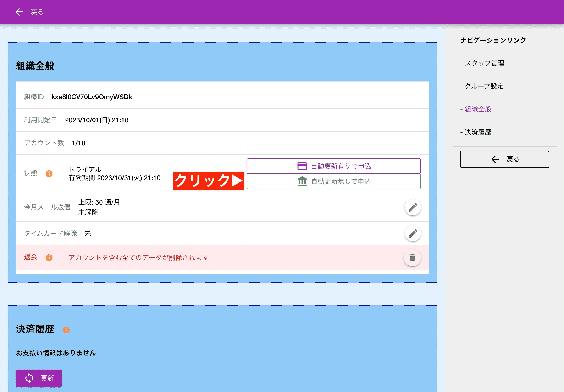
Task: Click the bank icon on 自動更新無しで申込
Action: (302, 182)
